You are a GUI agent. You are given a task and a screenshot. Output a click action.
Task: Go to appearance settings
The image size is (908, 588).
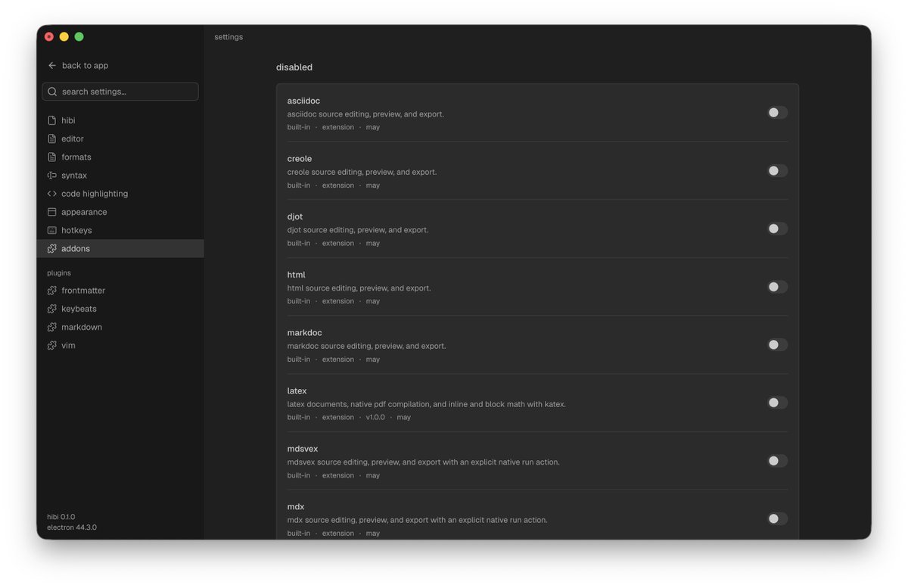tap(120, 212)
